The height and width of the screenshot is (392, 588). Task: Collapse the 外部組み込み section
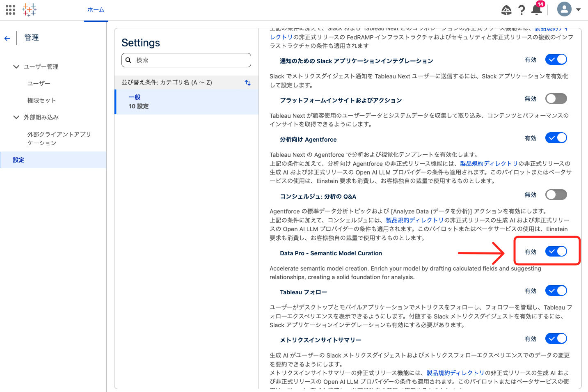pos(16,117)
